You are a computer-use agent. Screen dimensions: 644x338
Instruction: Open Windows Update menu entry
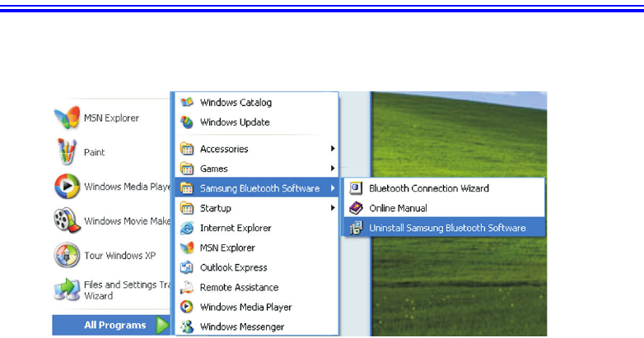257,122
